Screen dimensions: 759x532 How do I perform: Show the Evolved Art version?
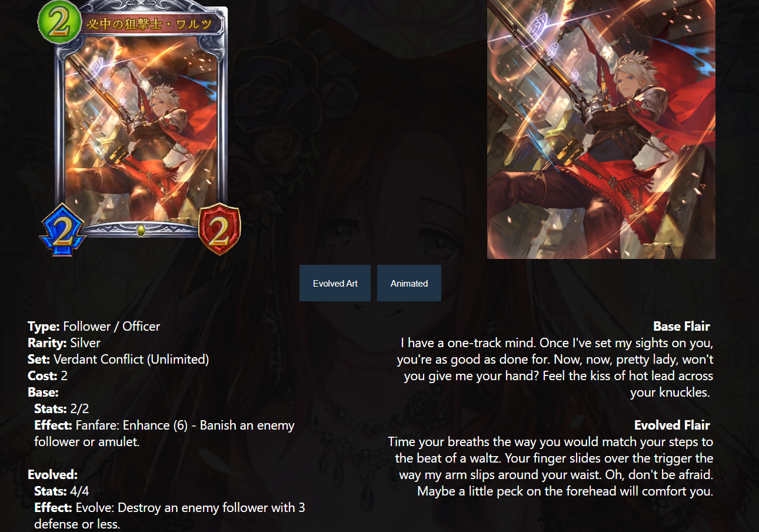tap(335, 283)
